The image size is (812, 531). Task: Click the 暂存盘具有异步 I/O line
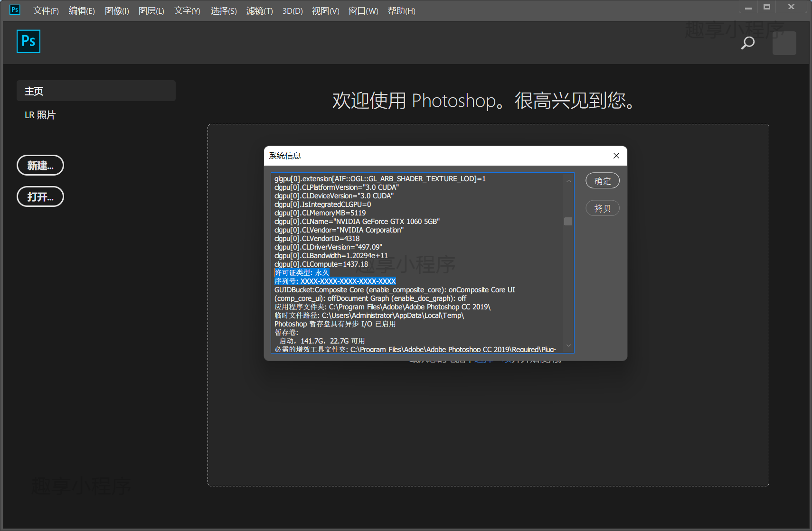pos(335,324)
